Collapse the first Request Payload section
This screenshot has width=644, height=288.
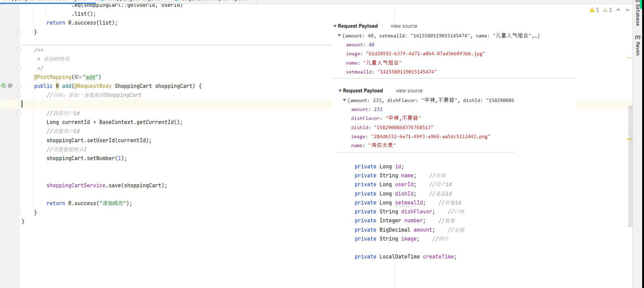coord(335,26)
